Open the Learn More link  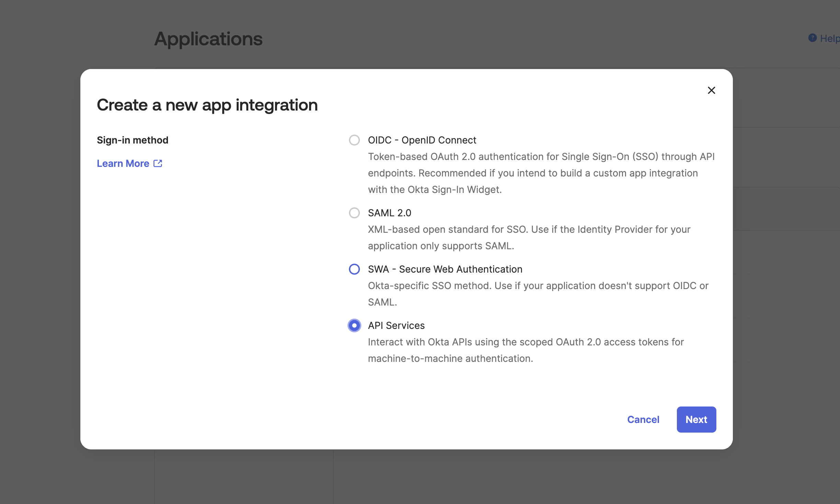123,163
